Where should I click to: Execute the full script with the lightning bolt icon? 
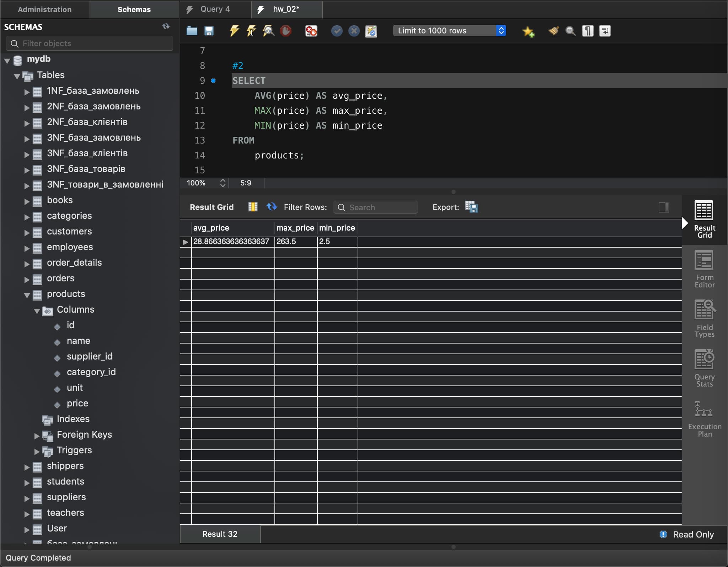click(x=234, y=31)
